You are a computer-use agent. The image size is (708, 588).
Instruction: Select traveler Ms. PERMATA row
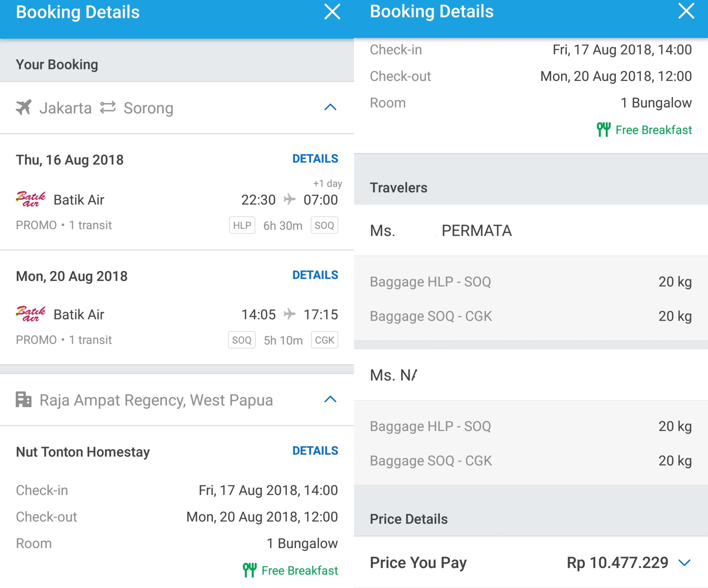pyautogui.click(x=531, y=231)
